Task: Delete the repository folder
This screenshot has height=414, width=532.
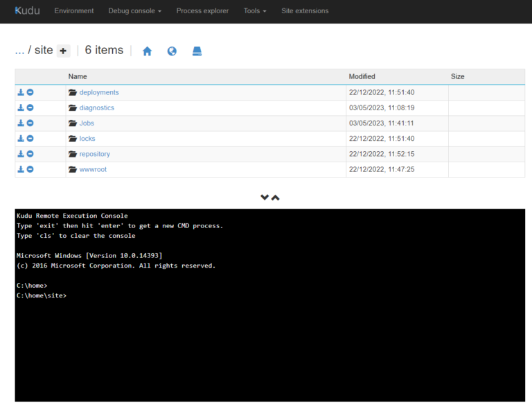Action: 30,154
